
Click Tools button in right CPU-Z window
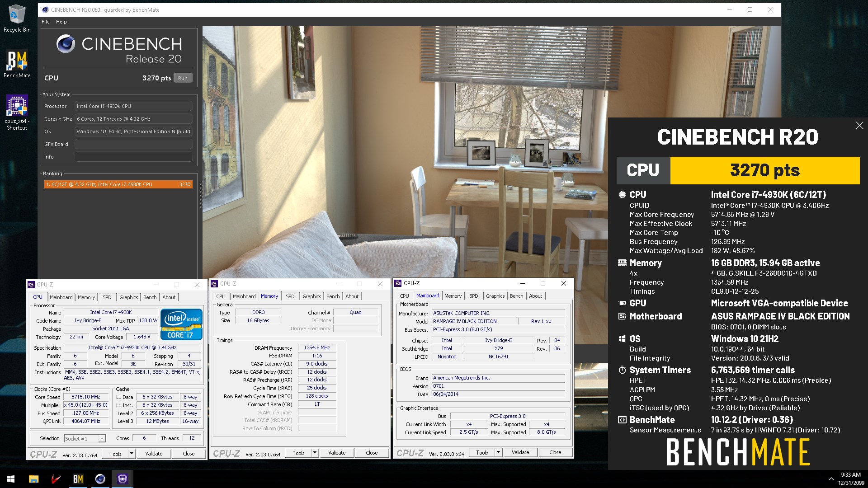pos(482,452)
